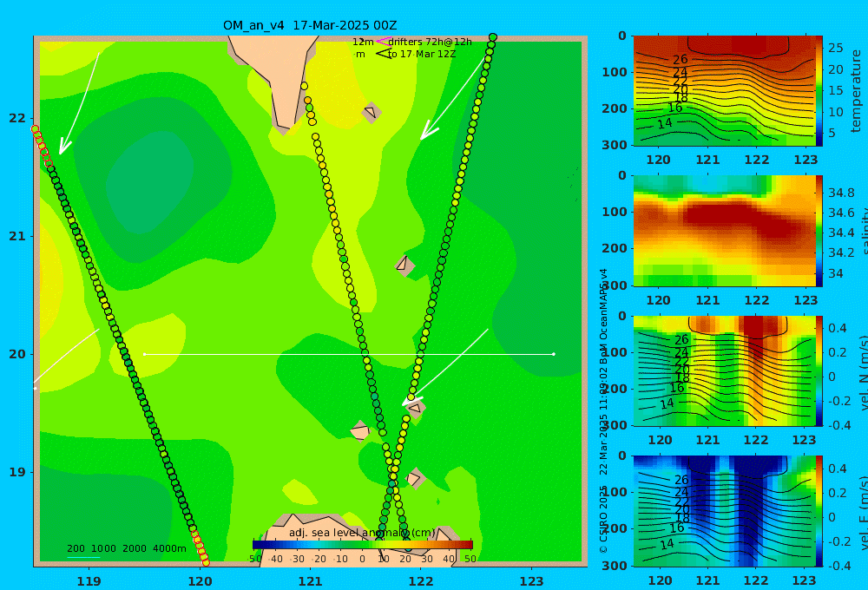
Task: Click the magenta drifter arrow in the legend
Action: coord(383,42)
